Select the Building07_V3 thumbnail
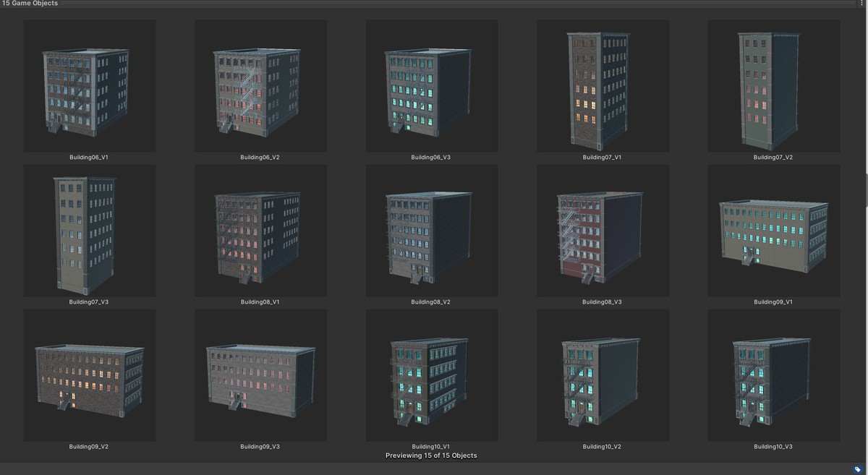Image resolution: width=868 pixels, height=475 pixels. click(x=89, y=230)
